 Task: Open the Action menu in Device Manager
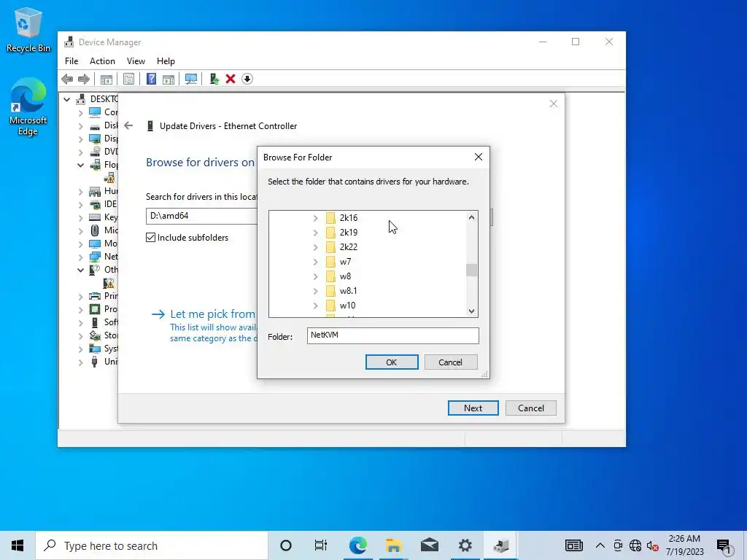[102, 61]
